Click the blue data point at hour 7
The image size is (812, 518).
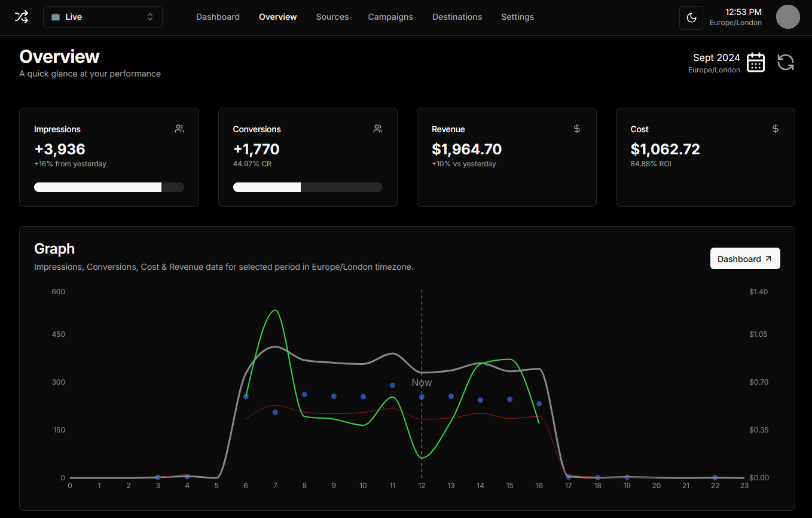pos(275,412)
